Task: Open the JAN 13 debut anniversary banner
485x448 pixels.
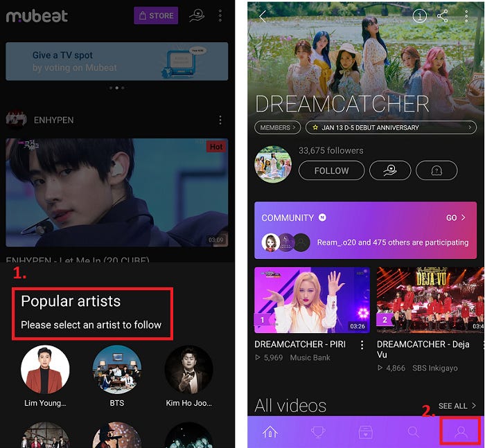Action: click(391, 127)
